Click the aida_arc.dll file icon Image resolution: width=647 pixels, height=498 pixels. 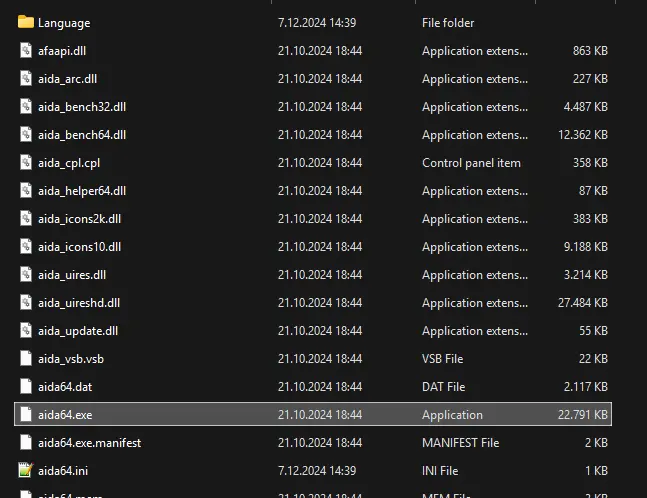(x=26, y=78)
